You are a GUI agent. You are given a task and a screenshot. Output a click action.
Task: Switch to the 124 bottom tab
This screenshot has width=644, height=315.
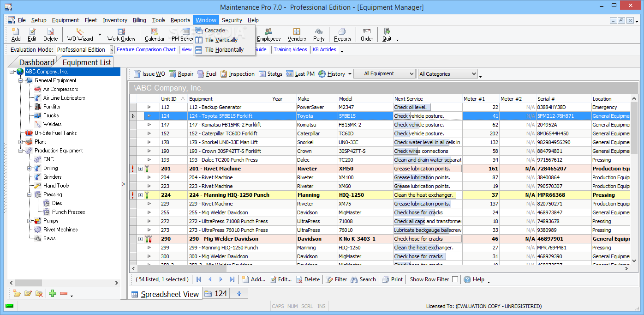pyautogui.click(x=216, y=293)
